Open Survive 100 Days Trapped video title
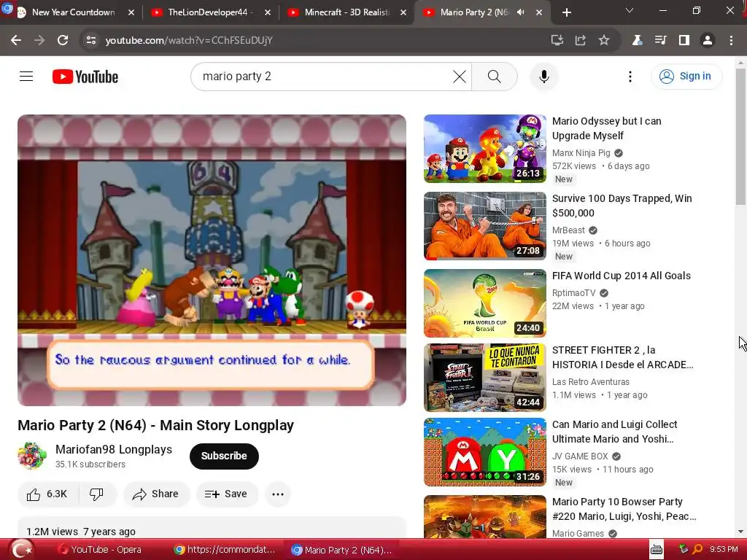This screenshot has height=560, width=747. click(x=622, y=206)
